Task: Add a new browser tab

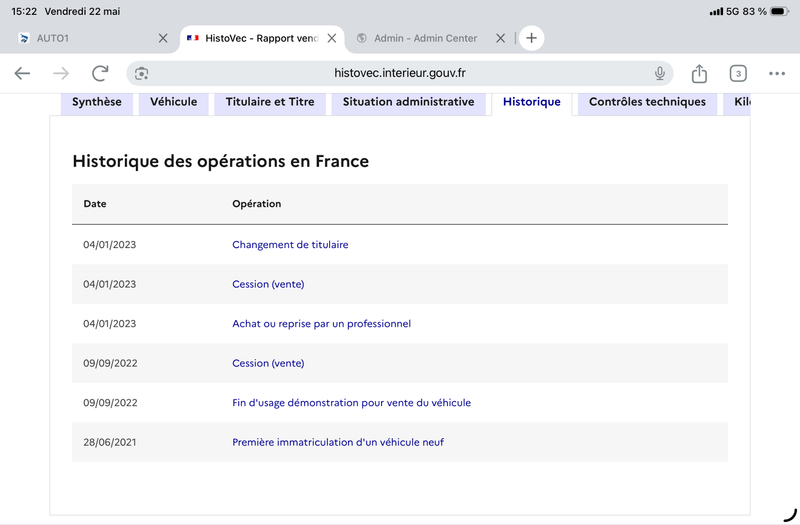Action: pos(531,38)
